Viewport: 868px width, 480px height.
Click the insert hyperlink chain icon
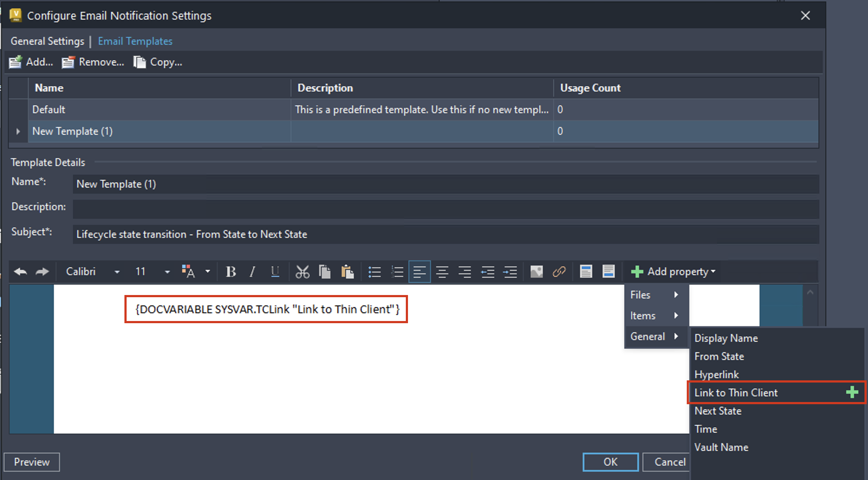point(559,272)
